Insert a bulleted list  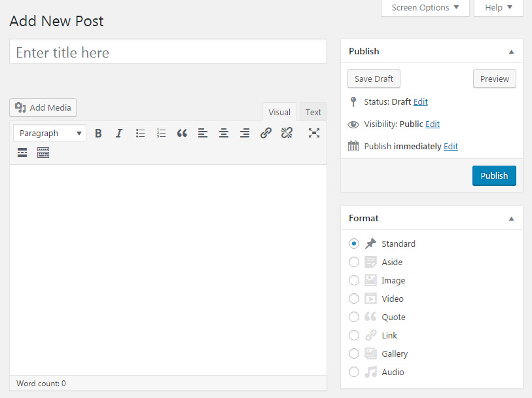coord(140,133)
